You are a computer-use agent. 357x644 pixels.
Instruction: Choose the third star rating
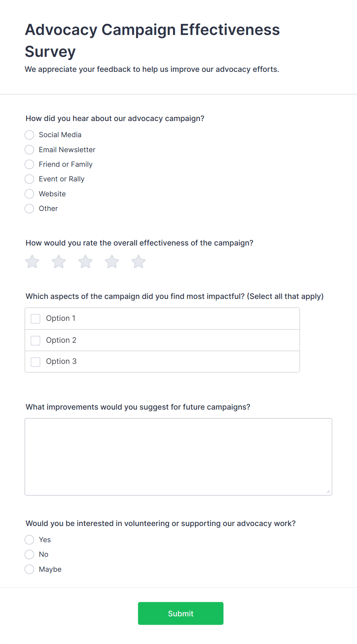pyautogui.click(x=85, y=262)
